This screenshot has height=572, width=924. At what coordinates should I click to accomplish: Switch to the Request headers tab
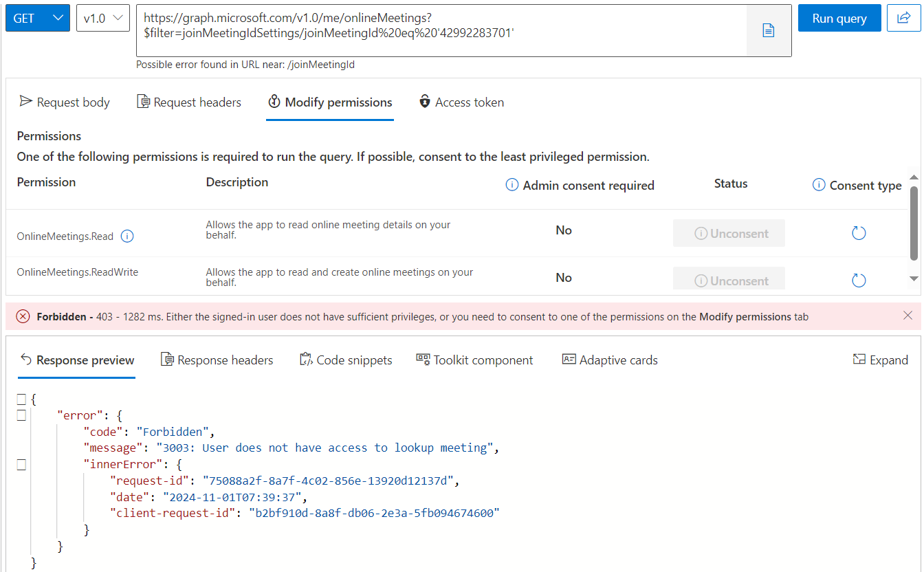pos(189,102)
